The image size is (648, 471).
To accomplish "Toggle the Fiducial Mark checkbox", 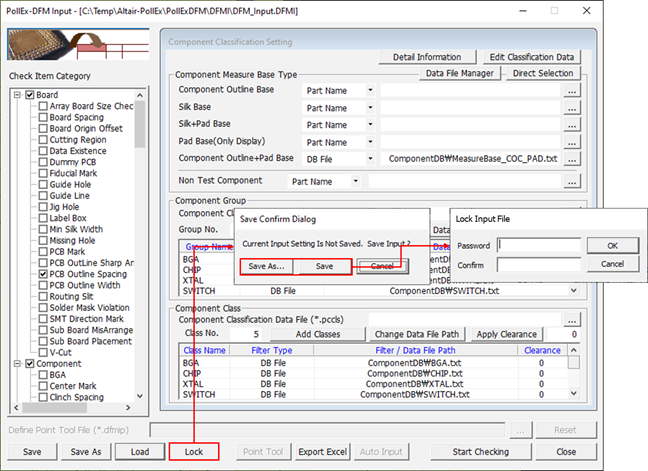I will (x=43, y=173).
